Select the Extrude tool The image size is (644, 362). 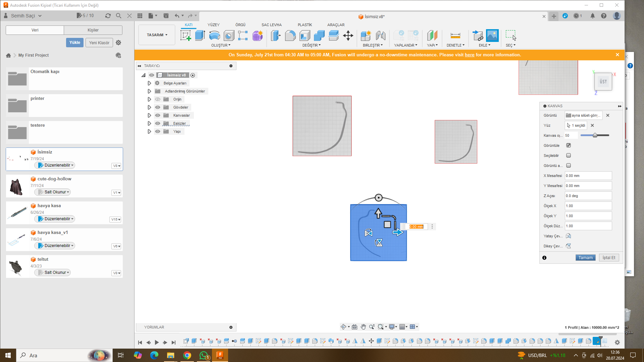pyautogui.click(x=200, y=35)
